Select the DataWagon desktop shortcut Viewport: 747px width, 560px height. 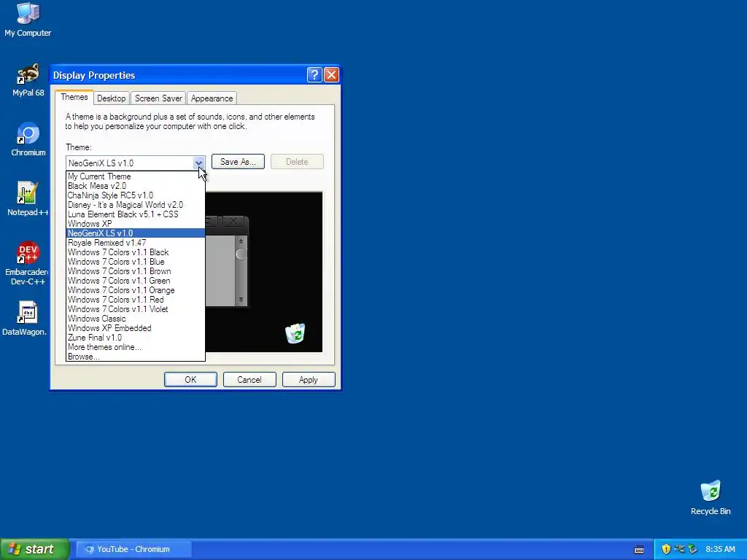(x=25, y=319)
